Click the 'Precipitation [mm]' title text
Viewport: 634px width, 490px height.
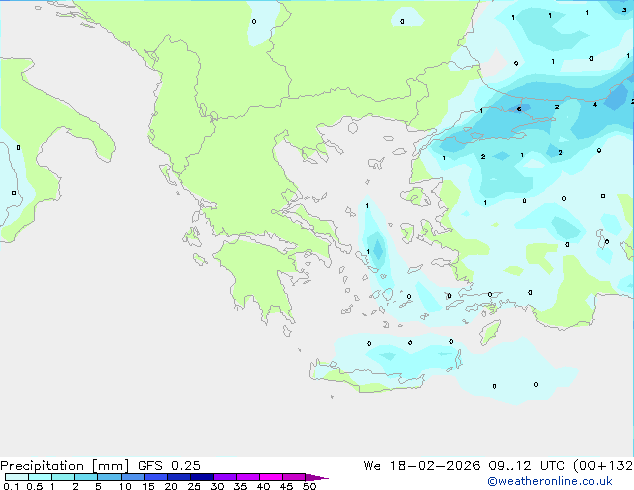tap(65, 466)
